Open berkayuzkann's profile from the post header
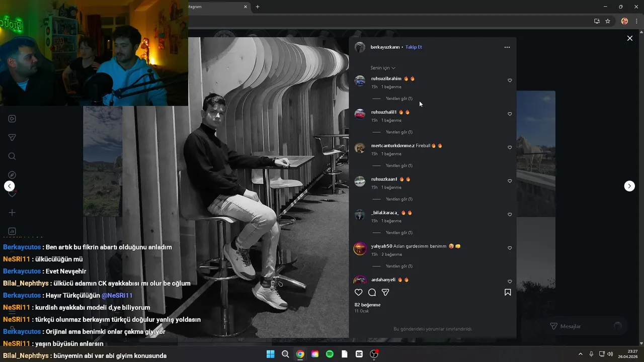Screen dimensions: 644x362 385,47
